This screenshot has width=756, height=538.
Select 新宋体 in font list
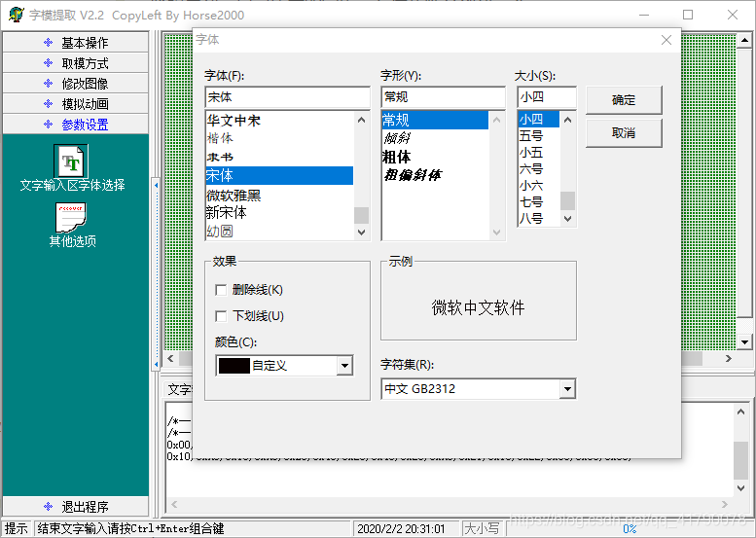coord(279,213)
